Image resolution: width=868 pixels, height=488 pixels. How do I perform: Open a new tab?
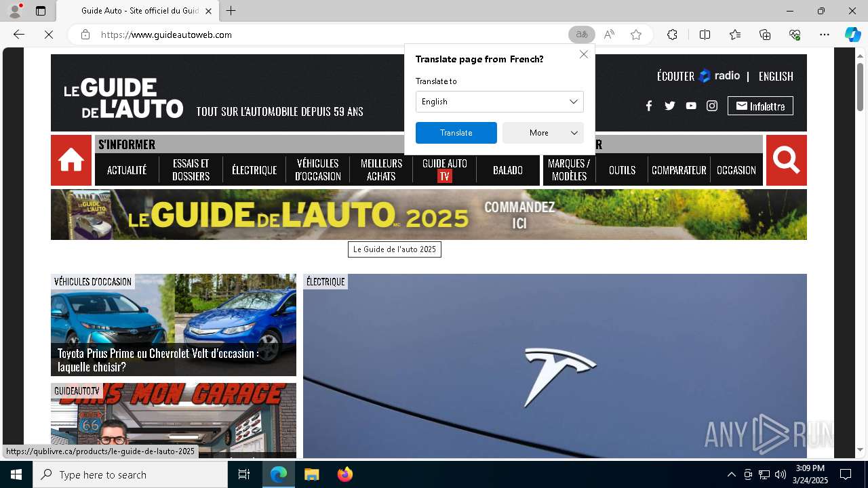[231, 11]
